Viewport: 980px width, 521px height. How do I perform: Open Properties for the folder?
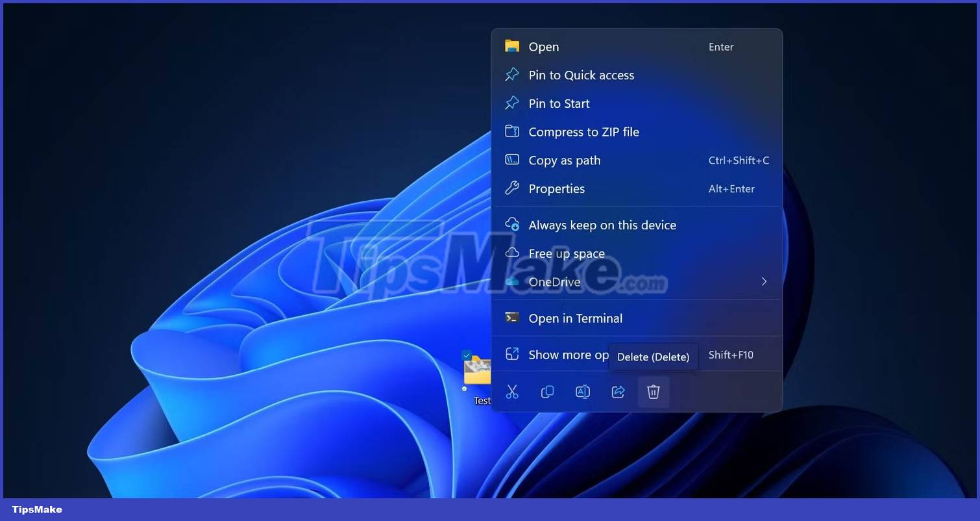click(556, 188)
